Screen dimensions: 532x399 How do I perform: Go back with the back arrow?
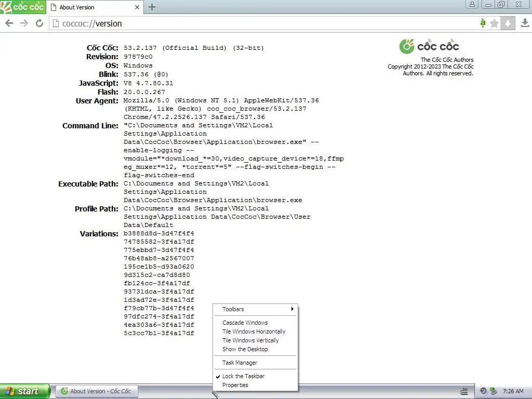[x=9, y=23]
